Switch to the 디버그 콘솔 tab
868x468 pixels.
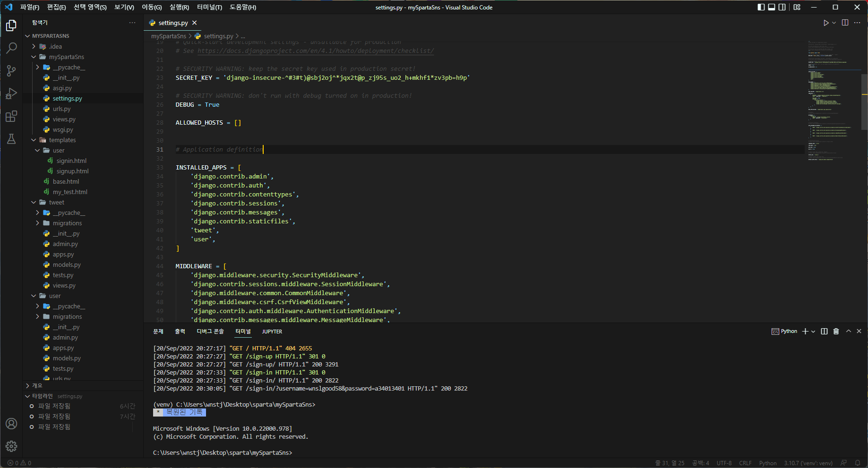point(210,332)
